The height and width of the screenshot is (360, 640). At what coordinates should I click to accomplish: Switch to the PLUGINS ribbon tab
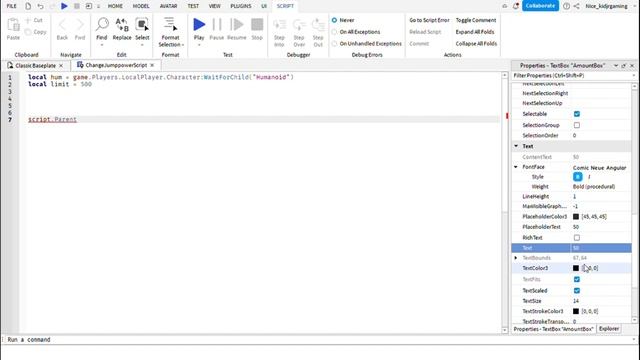(241, 6)
